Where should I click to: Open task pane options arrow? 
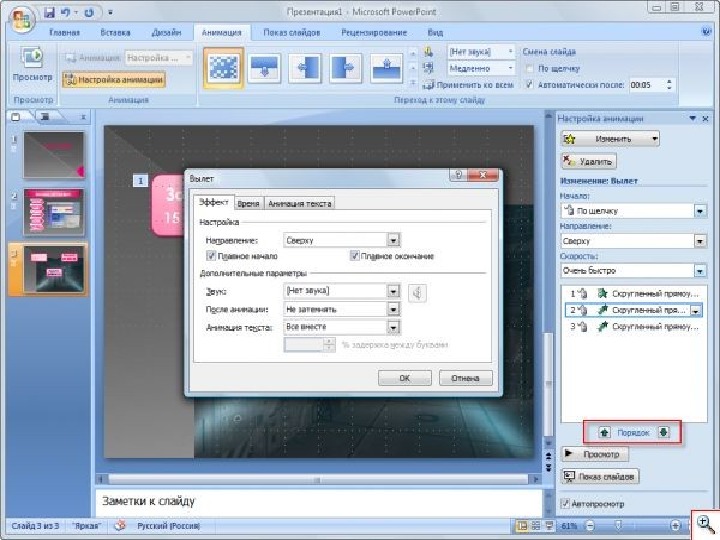pyautogui.click(x=692, y=118)
